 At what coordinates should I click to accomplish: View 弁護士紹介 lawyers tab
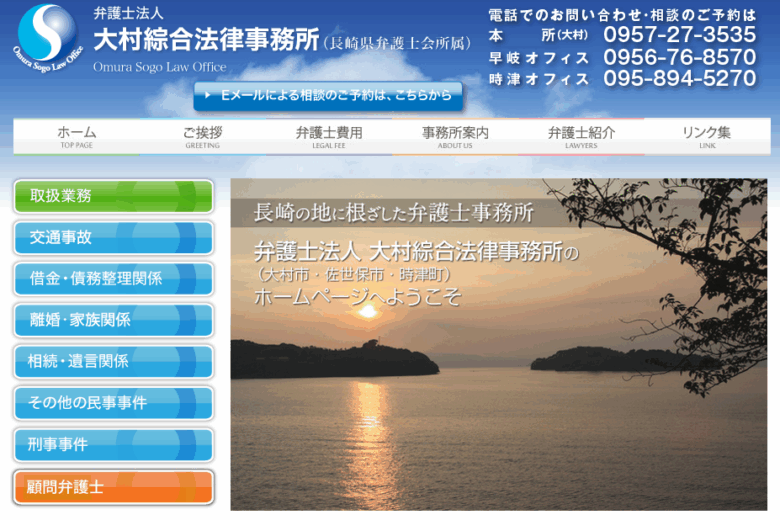click(x=581, y=137)
